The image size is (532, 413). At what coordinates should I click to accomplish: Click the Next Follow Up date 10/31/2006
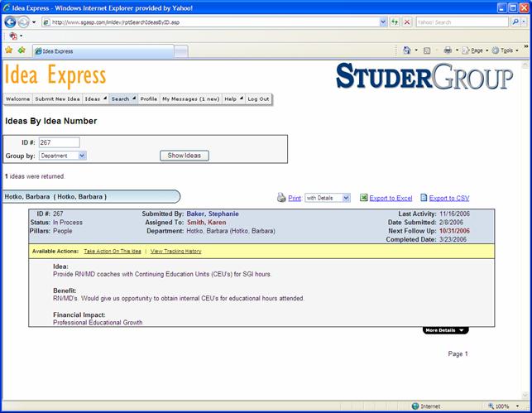pyautogui.click(x=454, y=231)
